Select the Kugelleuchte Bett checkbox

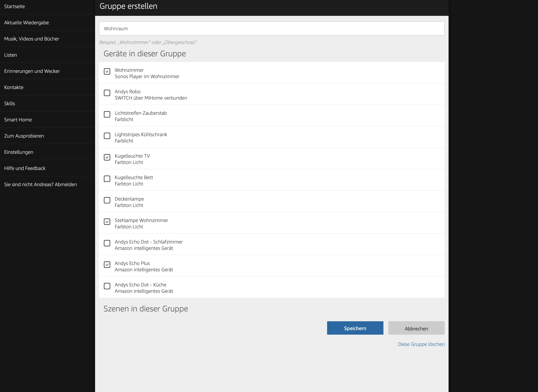(x=107, y=179)
